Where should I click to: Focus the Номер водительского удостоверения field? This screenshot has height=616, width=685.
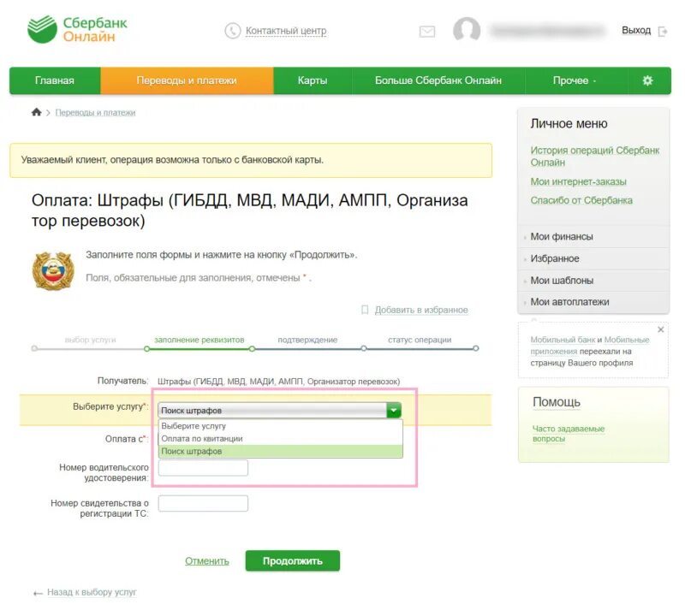tap(203, 468)
